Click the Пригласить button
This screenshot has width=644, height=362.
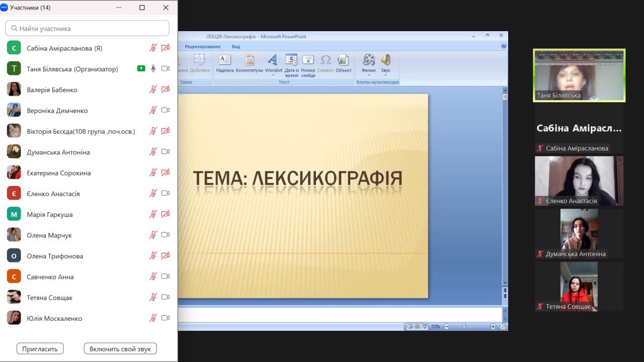click(x=40, y=348)
